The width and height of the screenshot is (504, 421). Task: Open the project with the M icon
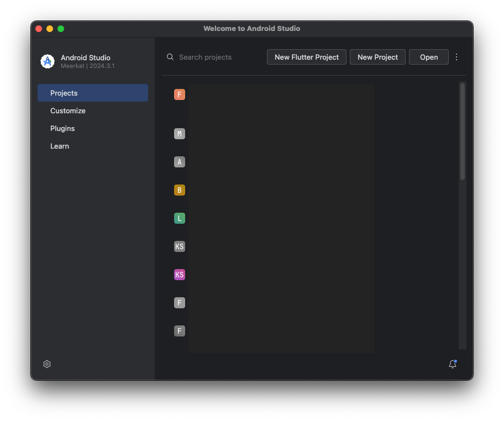point(180,134)
